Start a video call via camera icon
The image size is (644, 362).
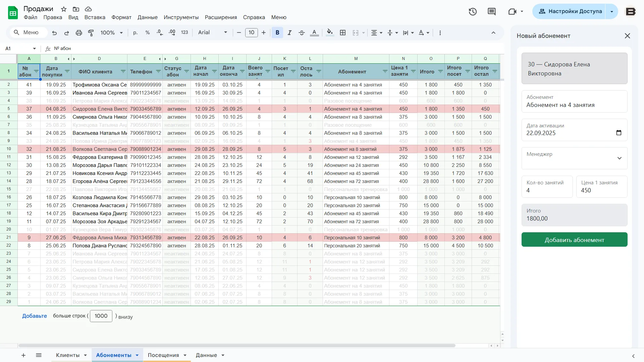coord(512,12)
